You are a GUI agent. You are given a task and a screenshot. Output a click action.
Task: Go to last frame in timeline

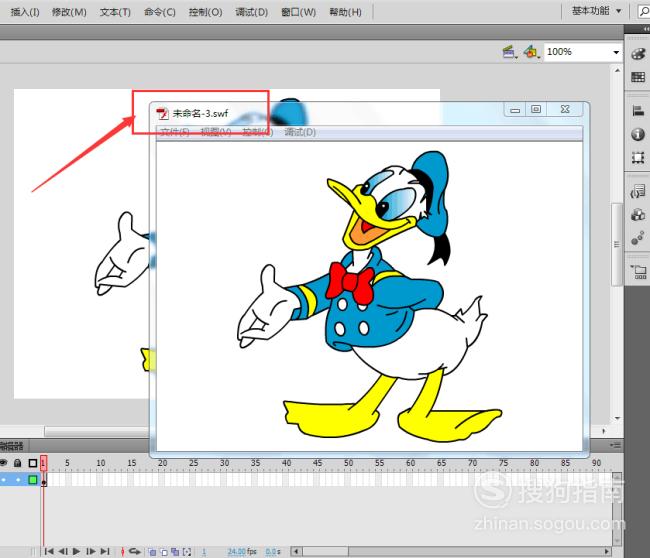105,551
